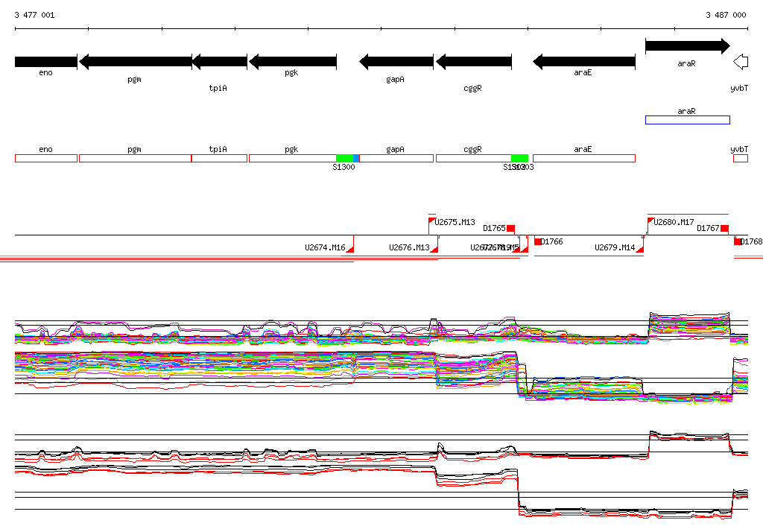The image size is (763, 532).
Task: Select the red outlined pgm box
Action: click(136, 158)
